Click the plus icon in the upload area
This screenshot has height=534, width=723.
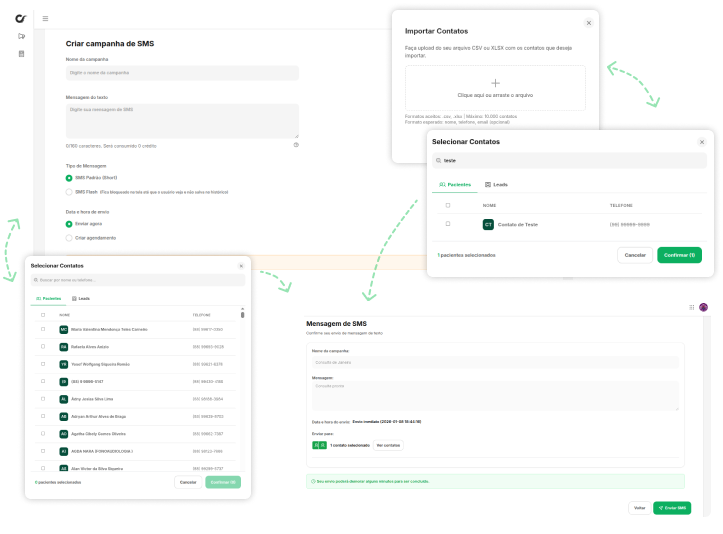click(495, 83)
